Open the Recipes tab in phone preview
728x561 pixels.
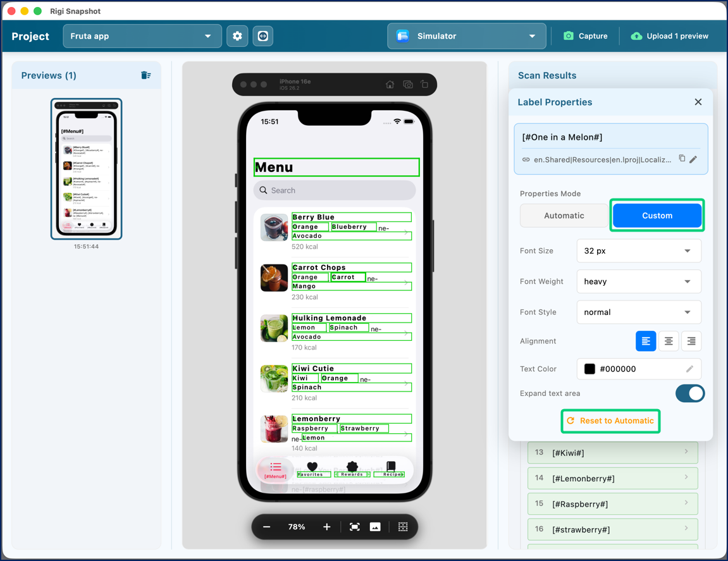point(391,469)
